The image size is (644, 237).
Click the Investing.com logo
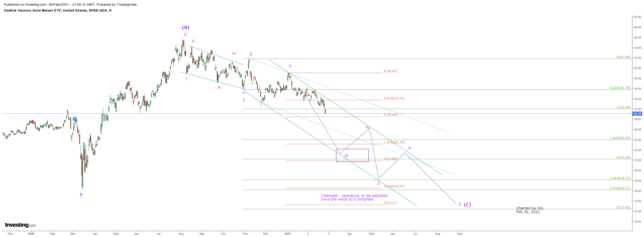click(x=21, y=225)
